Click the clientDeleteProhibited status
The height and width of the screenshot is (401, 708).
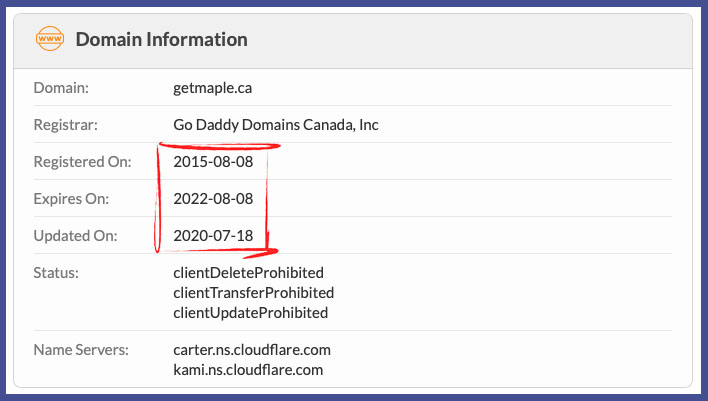[x=248, y=273]
